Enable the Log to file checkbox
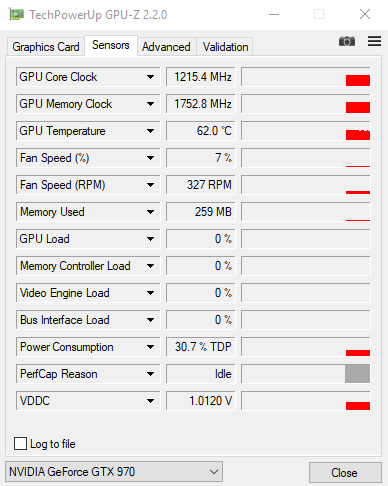The width and height of the screenshot is (388, 486). tap(21, 444)
